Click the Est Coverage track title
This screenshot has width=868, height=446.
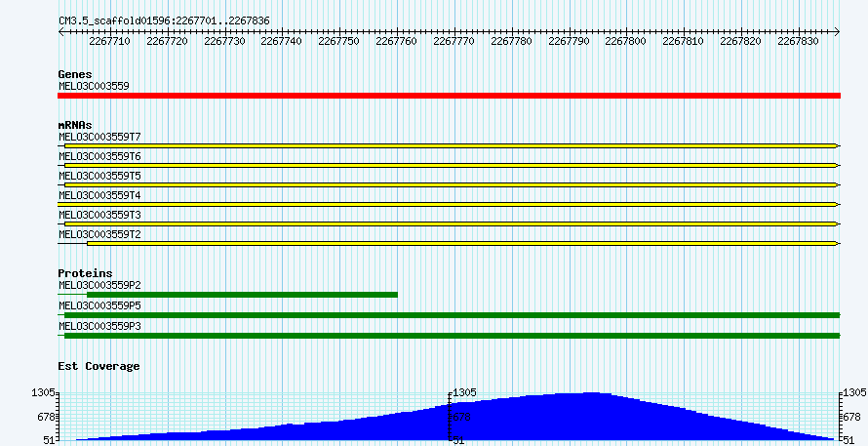pyautogui.click(x=99, y=366)
